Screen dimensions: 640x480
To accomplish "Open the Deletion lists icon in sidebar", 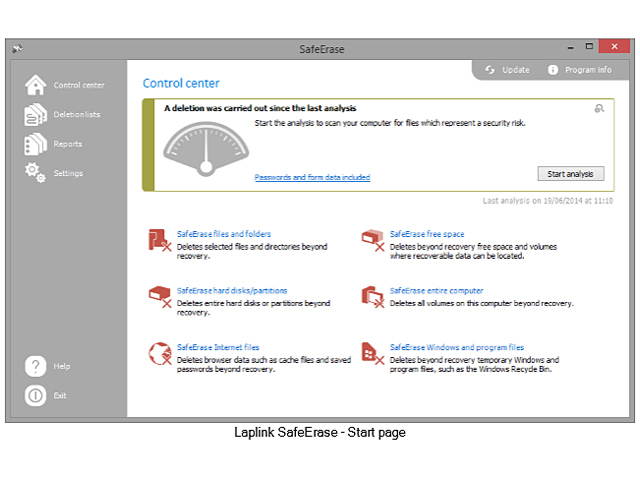I will click(x=36, y=114).
